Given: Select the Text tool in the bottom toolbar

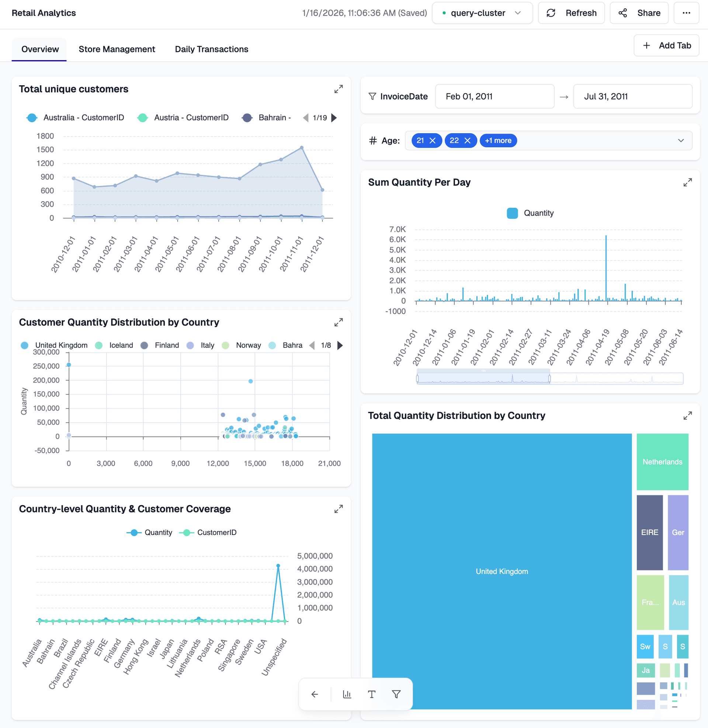Looking at the screenshot, I should coord(371,694).
